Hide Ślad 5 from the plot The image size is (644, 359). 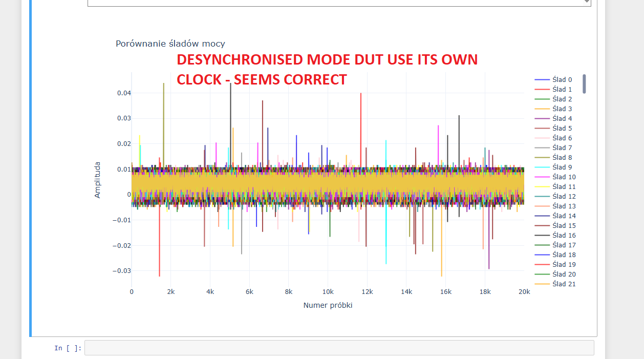point(562,129)
